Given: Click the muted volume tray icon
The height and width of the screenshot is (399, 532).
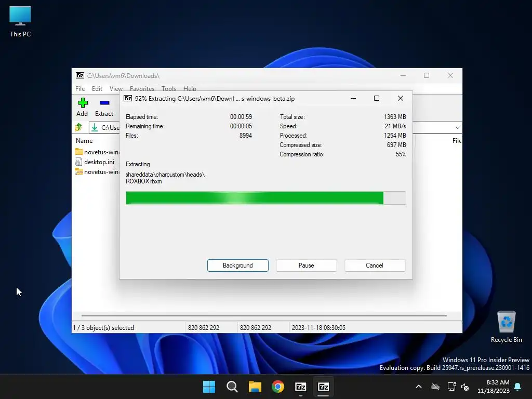Looking at the screenshot, I should (465, 387).
